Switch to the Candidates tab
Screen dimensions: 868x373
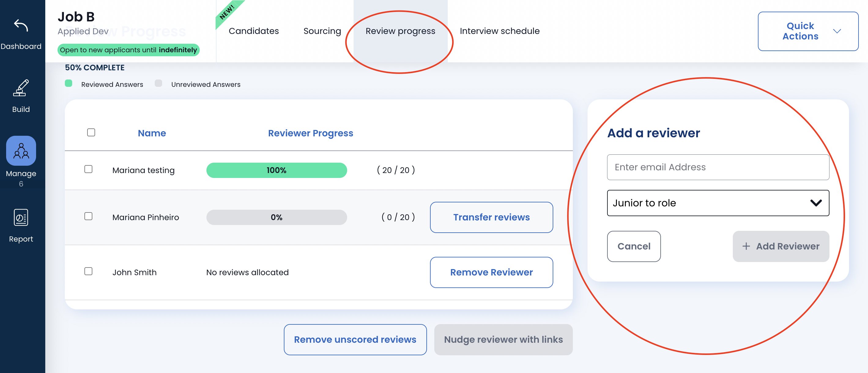[x=254, y=31]
